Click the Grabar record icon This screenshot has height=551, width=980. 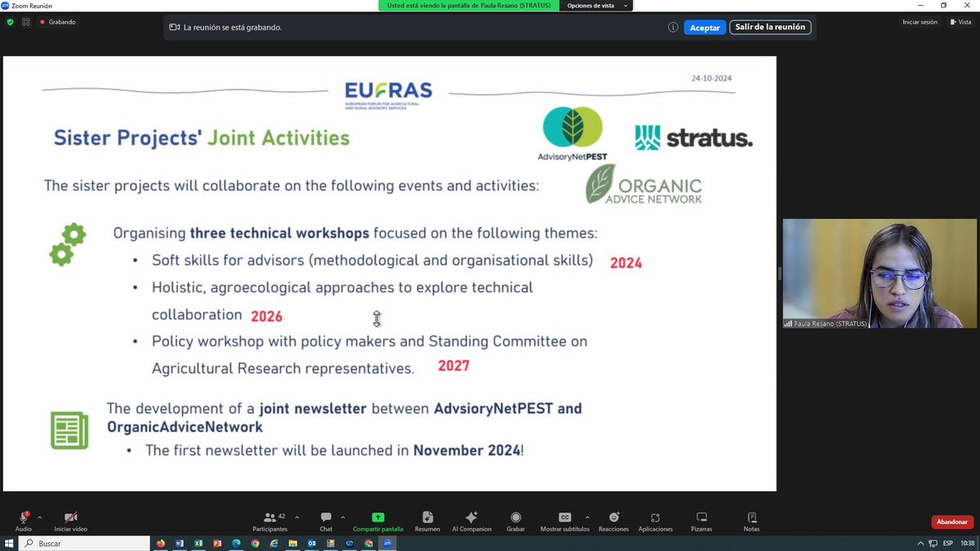515,518
